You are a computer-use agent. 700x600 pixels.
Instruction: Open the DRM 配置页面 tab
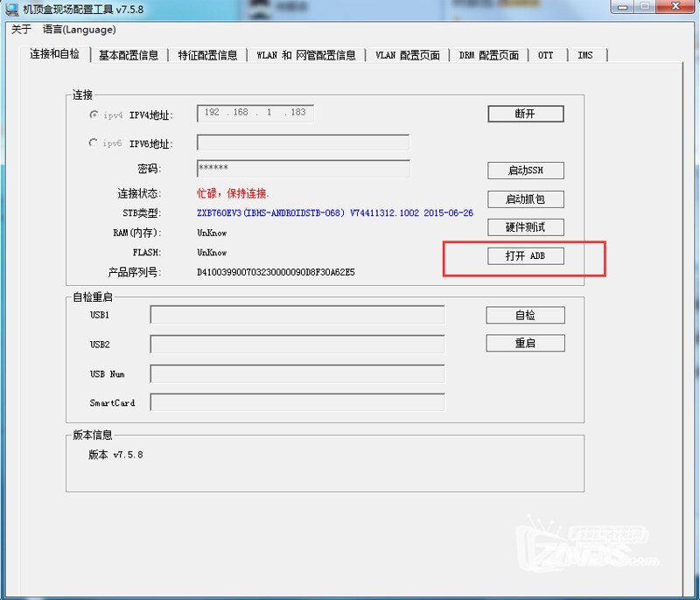click(489, 55)
